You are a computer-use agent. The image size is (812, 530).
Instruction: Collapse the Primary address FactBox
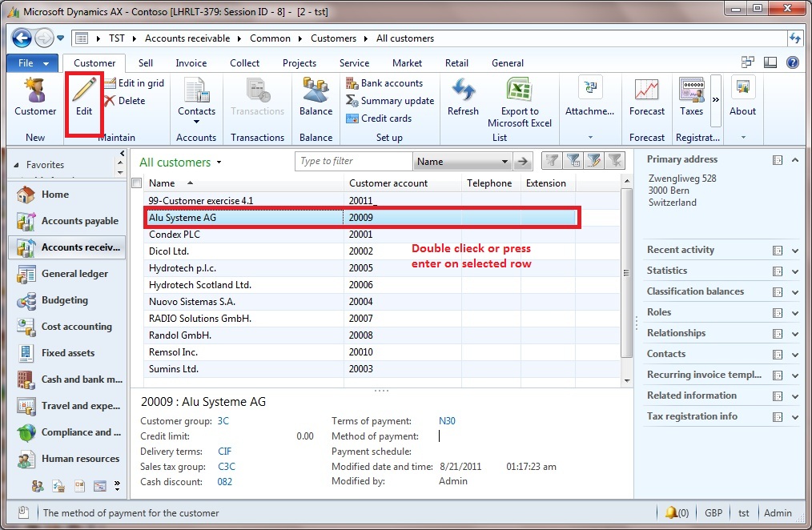[795, 160]
